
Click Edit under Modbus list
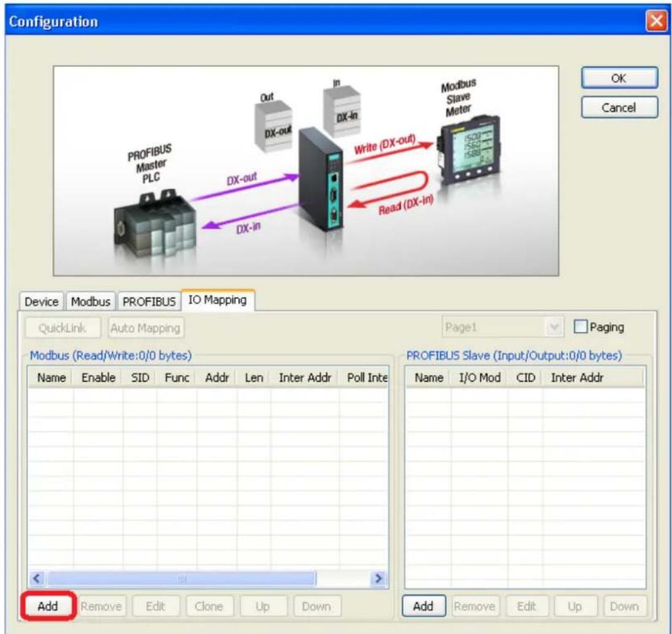[x=155, y=606]
